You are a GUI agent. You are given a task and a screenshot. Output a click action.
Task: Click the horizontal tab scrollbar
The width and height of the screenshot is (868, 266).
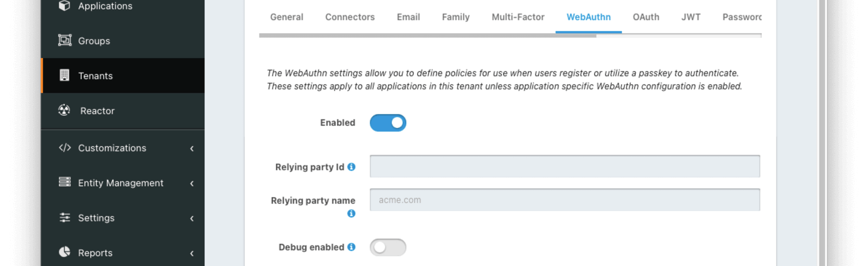[427, 36]
